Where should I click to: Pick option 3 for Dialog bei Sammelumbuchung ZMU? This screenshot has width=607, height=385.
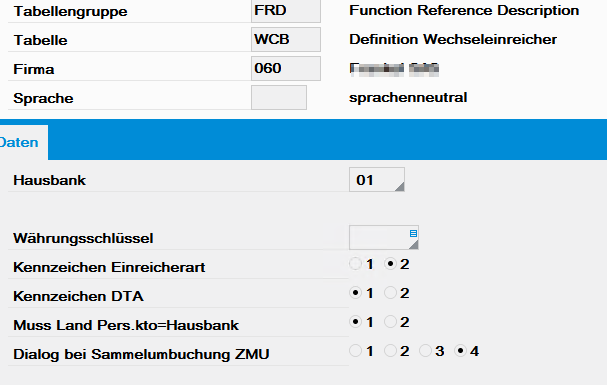tap(425, 351)
